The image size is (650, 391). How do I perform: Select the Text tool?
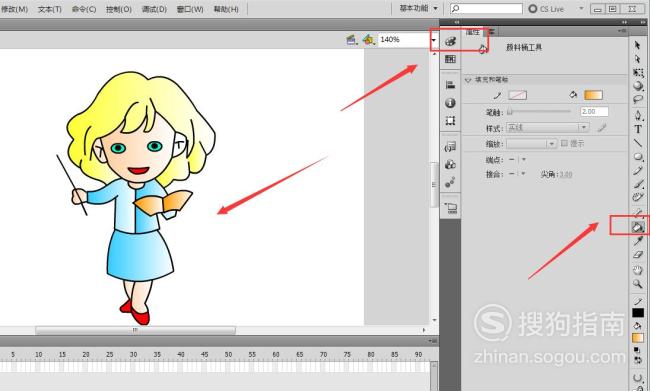[638, 129]
